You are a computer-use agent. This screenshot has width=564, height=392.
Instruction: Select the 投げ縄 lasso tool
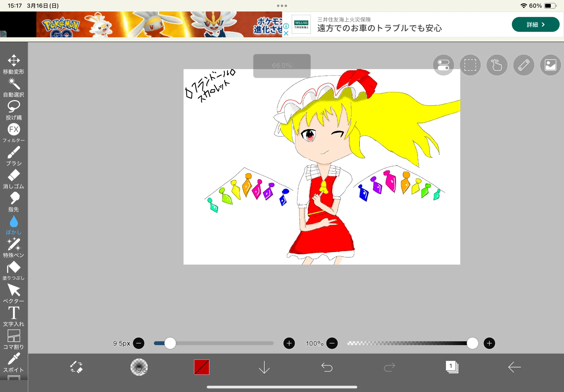[x=14, y=110]
